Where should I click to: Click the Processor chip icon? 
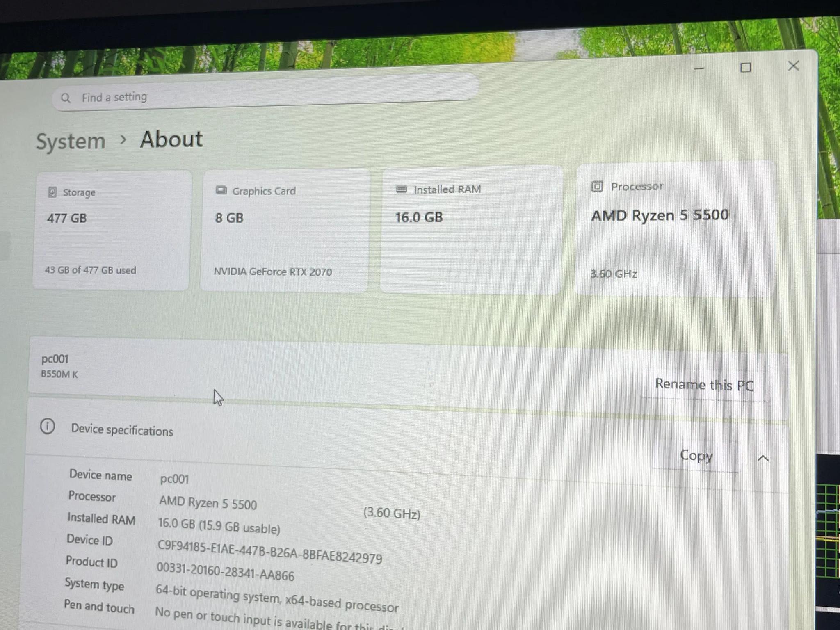(x=597, y=187)
